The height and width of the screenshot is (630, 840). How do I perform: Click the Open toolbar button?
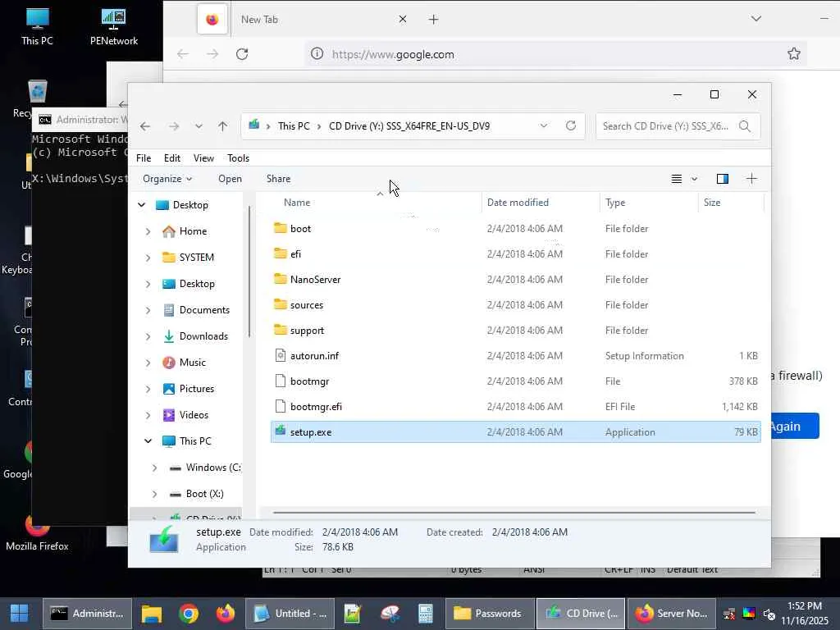pos(230,179)
